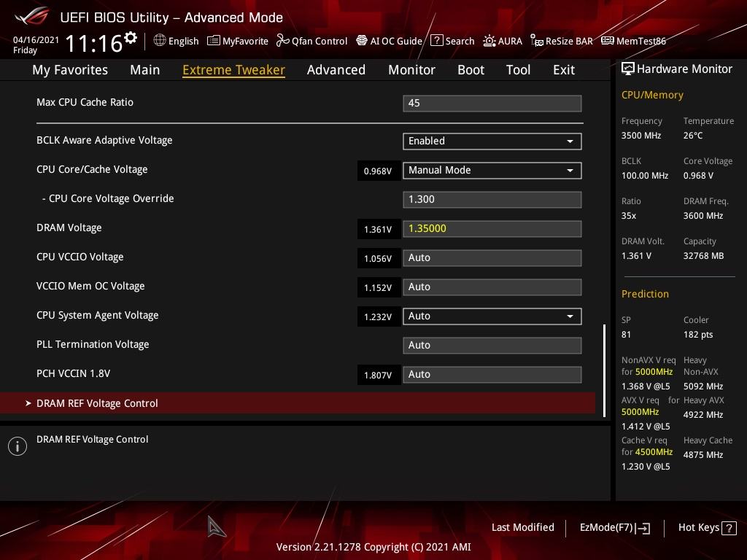Click the Hot Keys question mark icon

[729, 528]
